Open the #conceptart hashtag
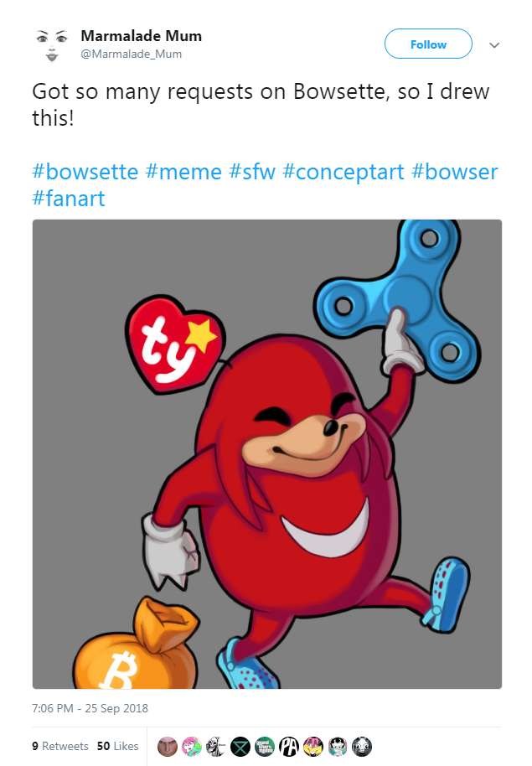 tap(343, 172)
